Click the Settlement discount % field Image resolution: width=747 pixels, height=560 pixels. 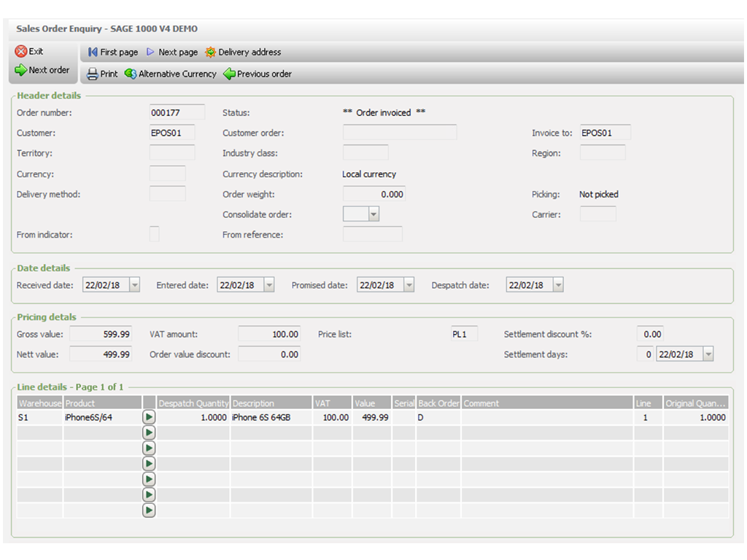click(650, 334)
